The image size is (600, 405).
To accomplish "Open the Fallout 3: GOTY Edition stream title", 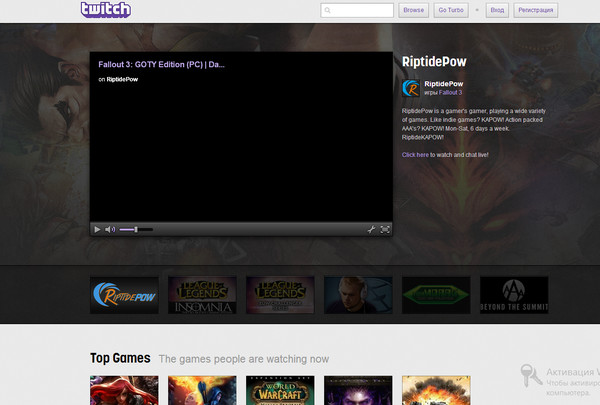I will pyautogui.click(x=161, y=64).
